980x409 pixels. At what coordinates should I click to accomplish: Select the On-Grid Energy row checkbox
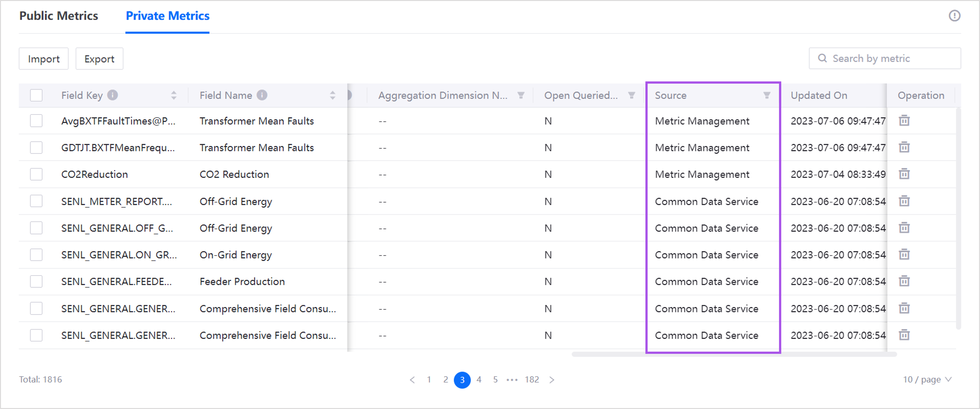coord(36,254)
